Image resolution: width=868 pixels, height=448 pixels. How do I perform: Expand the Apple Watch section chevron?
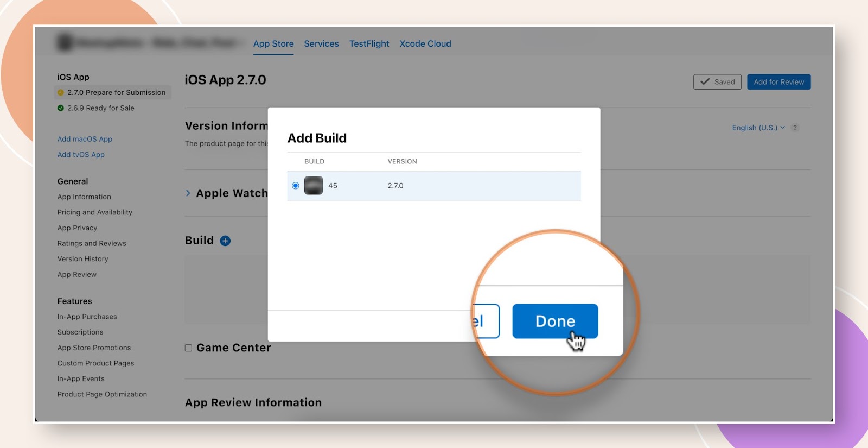188,193
